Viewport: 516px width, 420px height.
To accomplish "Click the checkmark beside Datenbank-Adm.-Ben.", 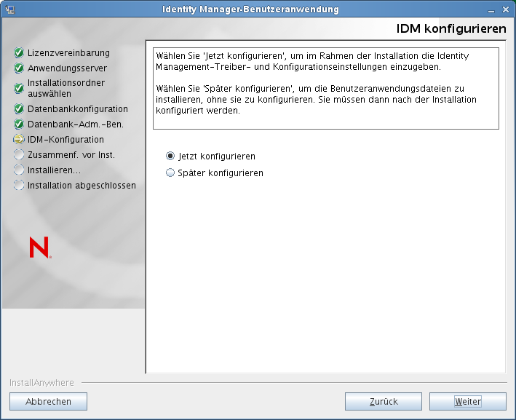I will (19, 124).
